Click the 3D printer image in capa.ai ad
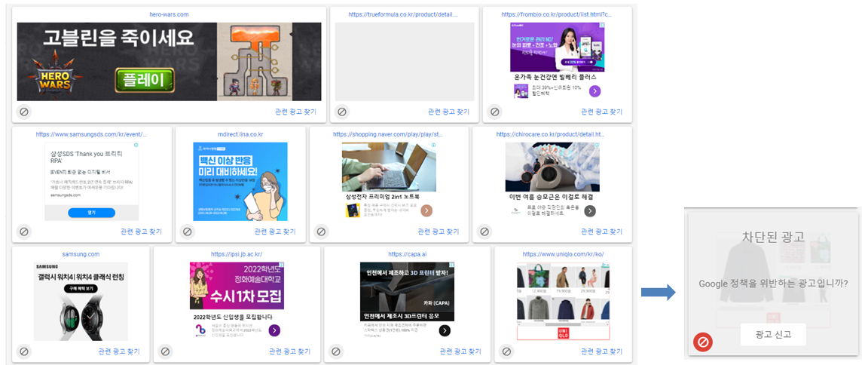The height and width of the screenshot is (365, 868). [407, 286]
